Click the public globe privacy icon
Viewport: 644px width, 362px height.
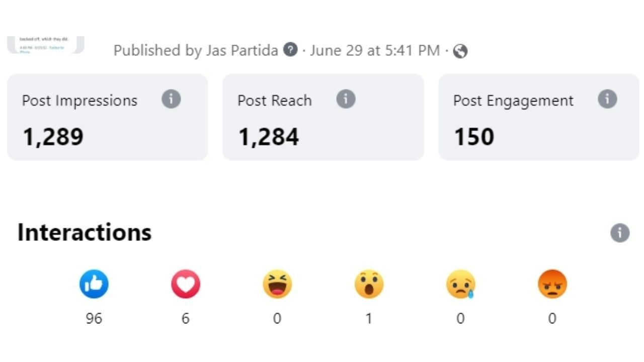pos(460,51)
